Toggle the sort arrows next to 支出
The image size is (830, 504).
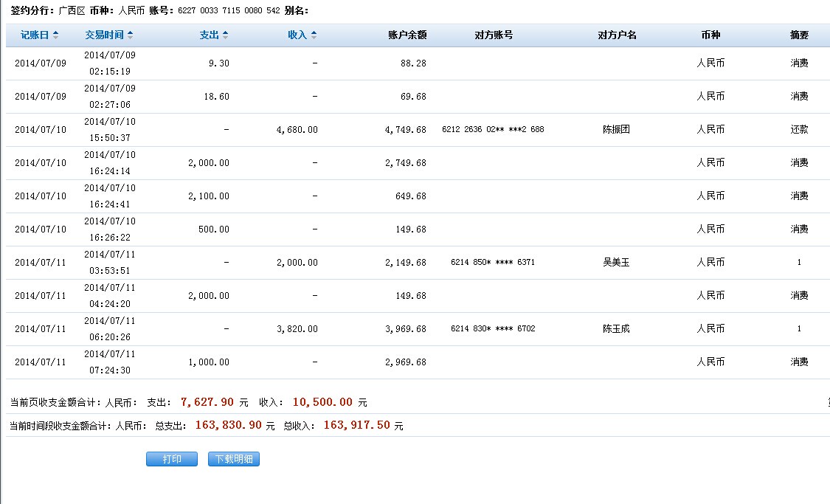(x=225, y=35)
